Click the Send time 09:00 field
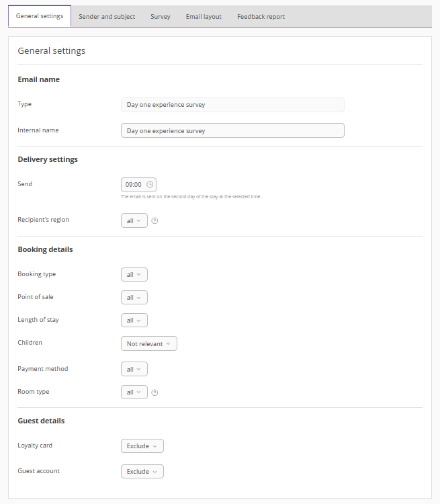 click(134, 184)
